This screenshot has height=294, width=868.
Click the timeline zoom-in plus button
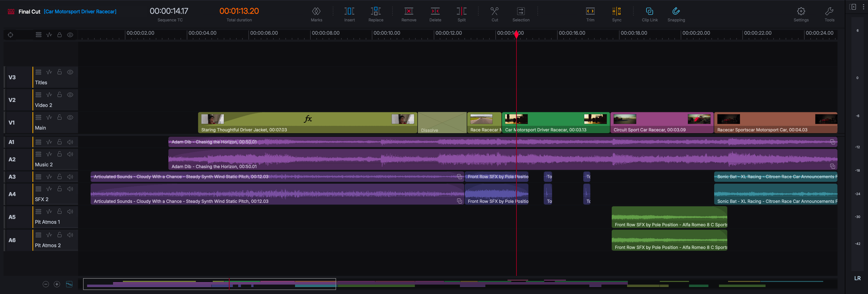57,284
